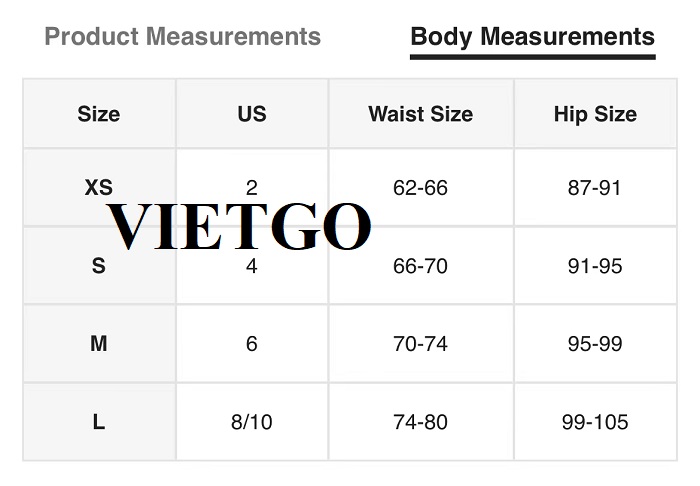This screenshot has height=486, width=700.
Task: Click the US size 8/10 cell
Action: click(x=252, y=422)
